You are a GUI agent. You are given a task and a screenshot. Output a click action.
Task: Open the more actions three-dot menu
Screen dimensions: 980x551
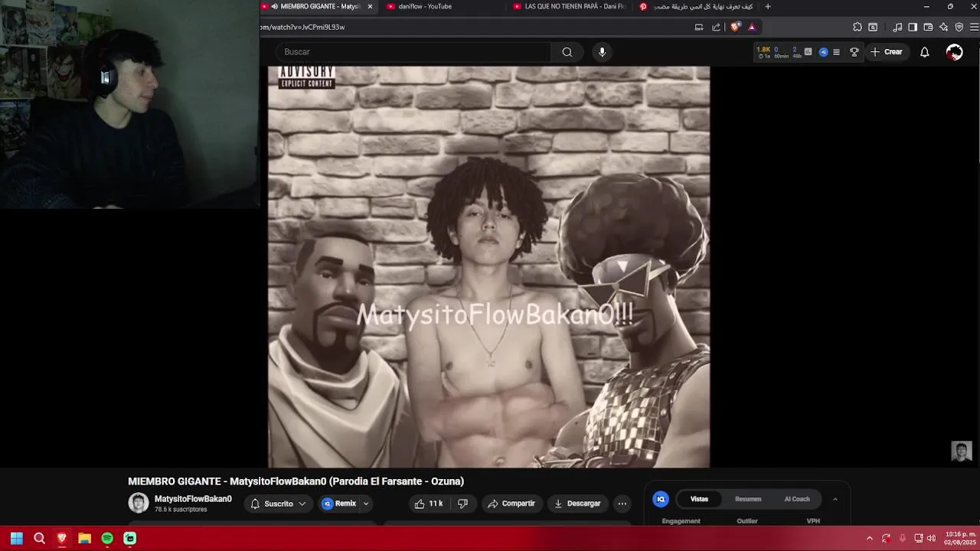[x=622, y=504]
